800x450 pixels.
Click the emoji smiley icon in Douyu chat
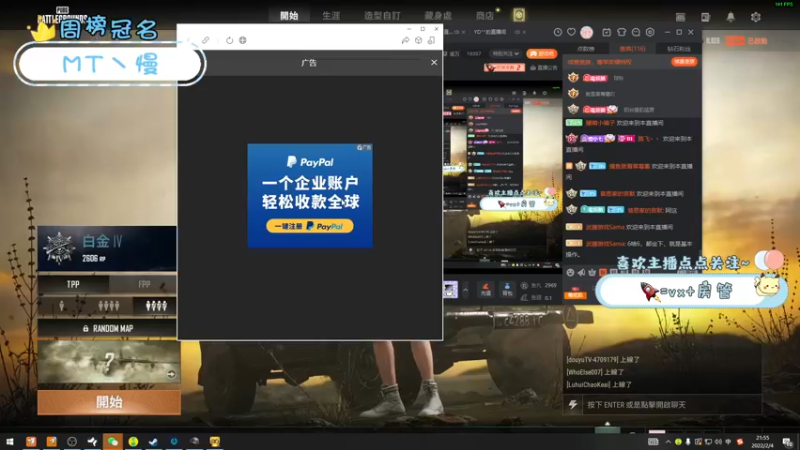coord(570,272)
